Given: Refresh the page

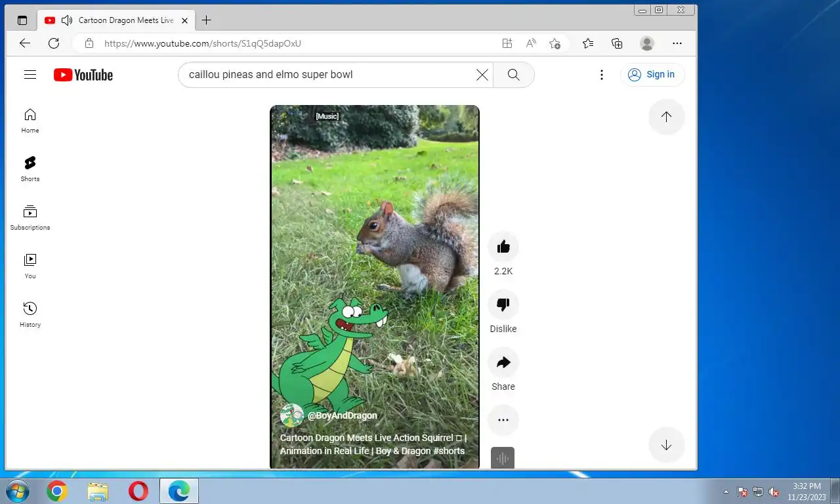Looking at the screenshot, I should click(54, 43).
